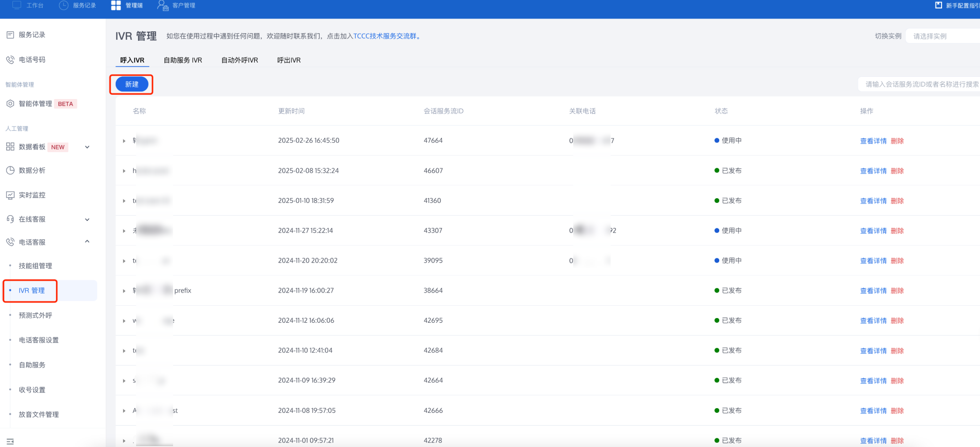Click the 使用中 status for ID 43307
The width and height of the screenshot is (980, 447).
pyautogui.click(x=728, y=230)
